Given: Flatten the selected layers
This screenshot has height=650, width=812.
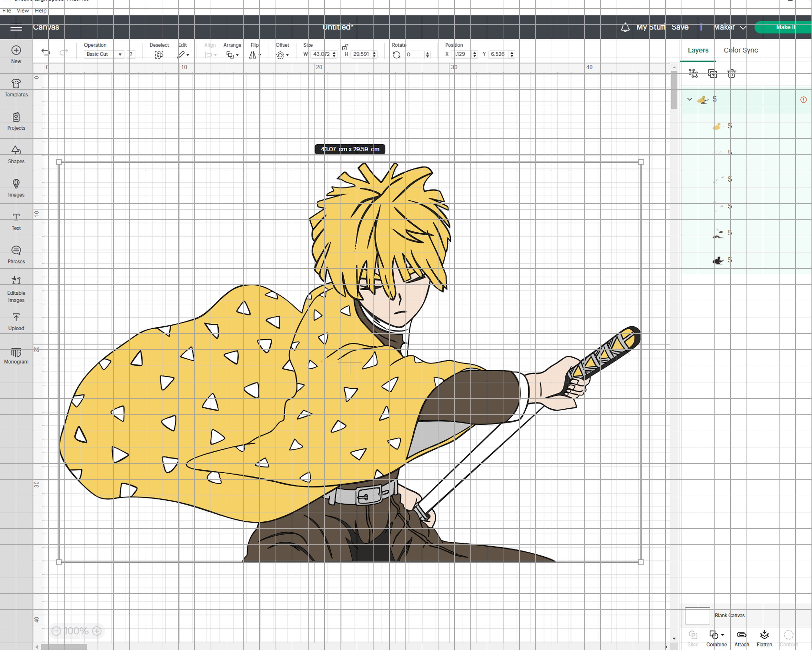Looking at the screenshot, I should pyautogui.click(x=764, y=638).
